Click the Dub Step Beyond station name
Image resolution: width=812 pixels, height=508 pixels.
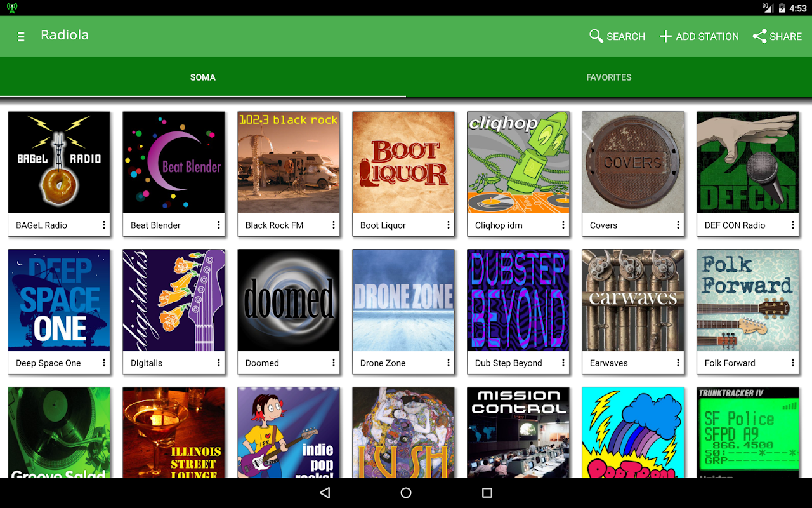[x=509, y=363]
